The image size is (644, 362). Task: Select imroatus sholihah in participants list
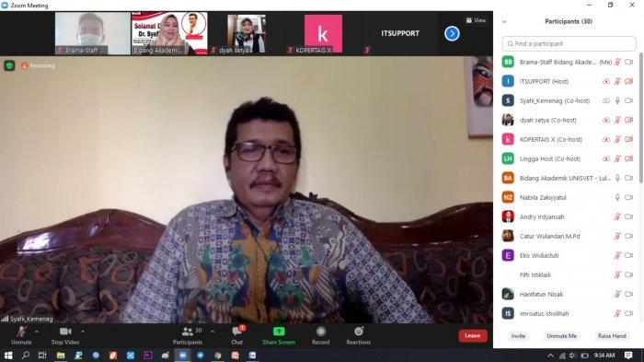click(569, 313)
